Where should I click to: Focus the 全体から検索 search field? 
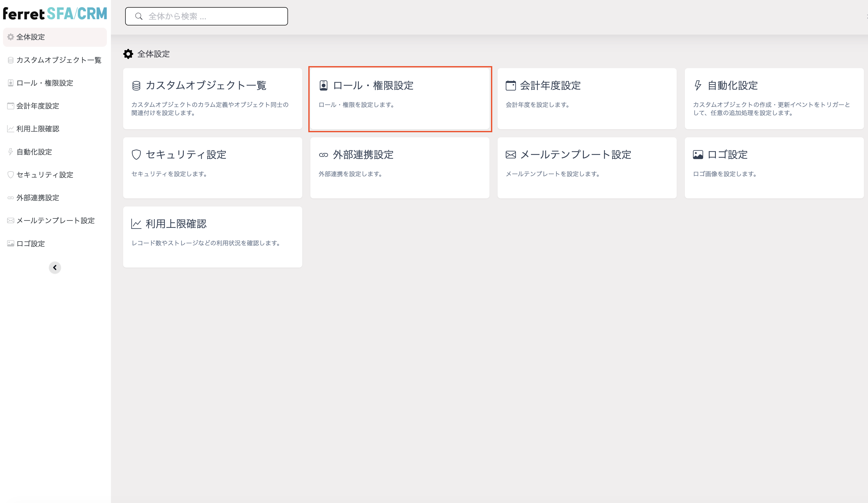[x=206, y=16]
